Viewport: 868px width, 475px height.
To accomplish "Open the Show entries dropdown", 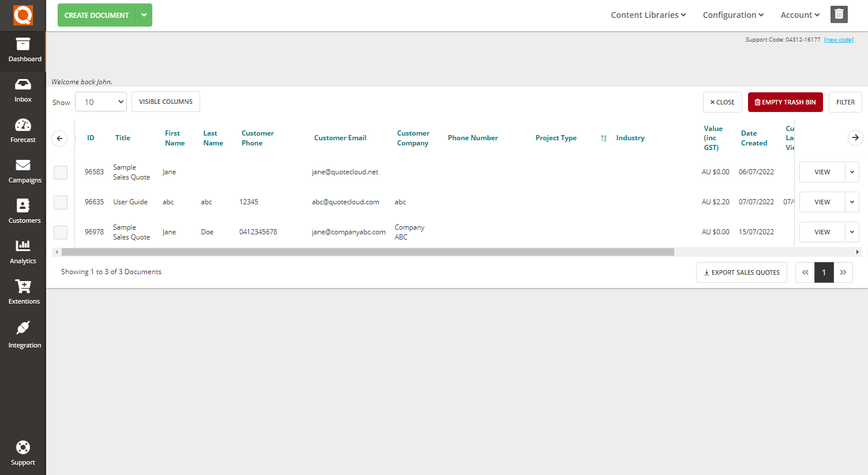I will (x=100, y=102).
